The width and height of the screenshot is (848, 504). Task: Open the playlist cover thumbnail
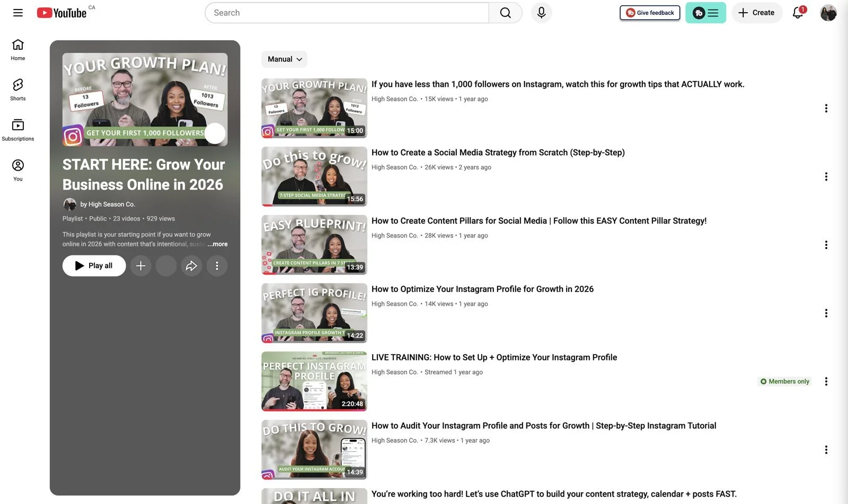click(x=145, y=100)
